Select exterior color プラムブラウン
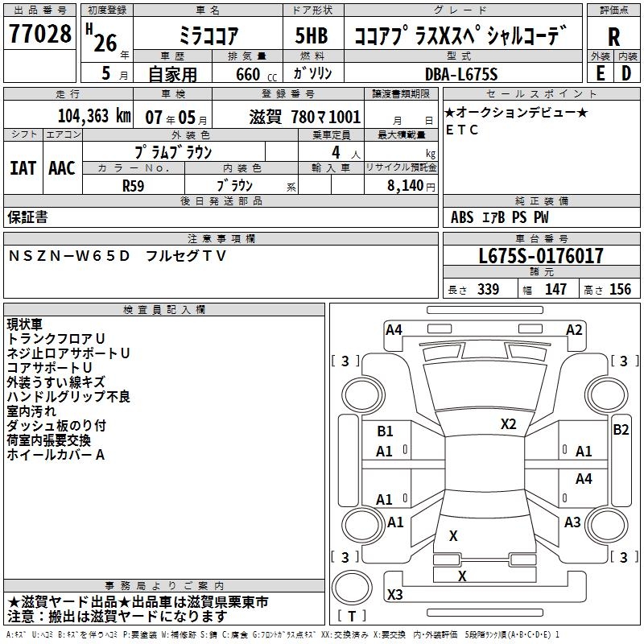 (173, 152)
